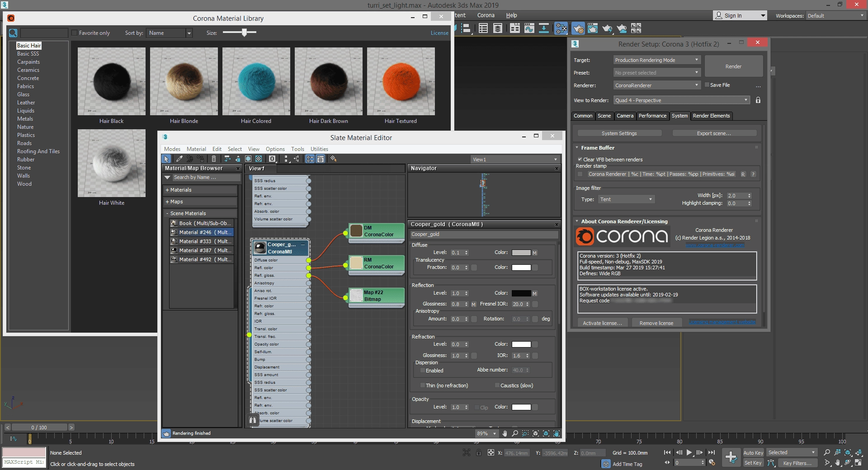The image size is (868, 470).
Task: Open Workspaces Default dropdown
Action: tap(835, 15)
